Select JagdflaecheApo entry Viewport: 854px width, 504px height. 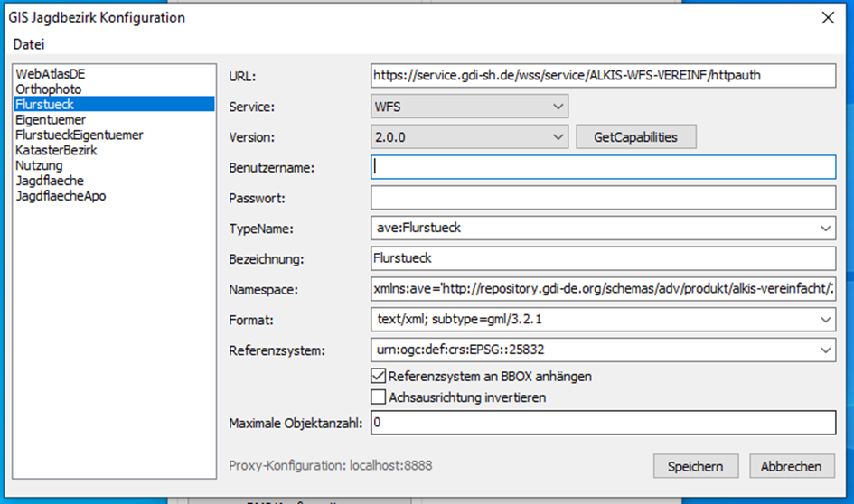tap(61, 195)
